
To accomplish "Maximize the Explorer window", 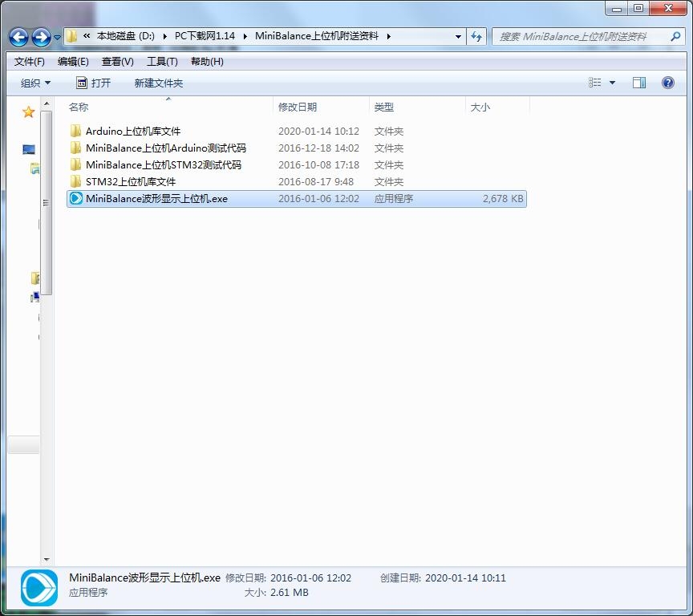I will pos(638,8).
